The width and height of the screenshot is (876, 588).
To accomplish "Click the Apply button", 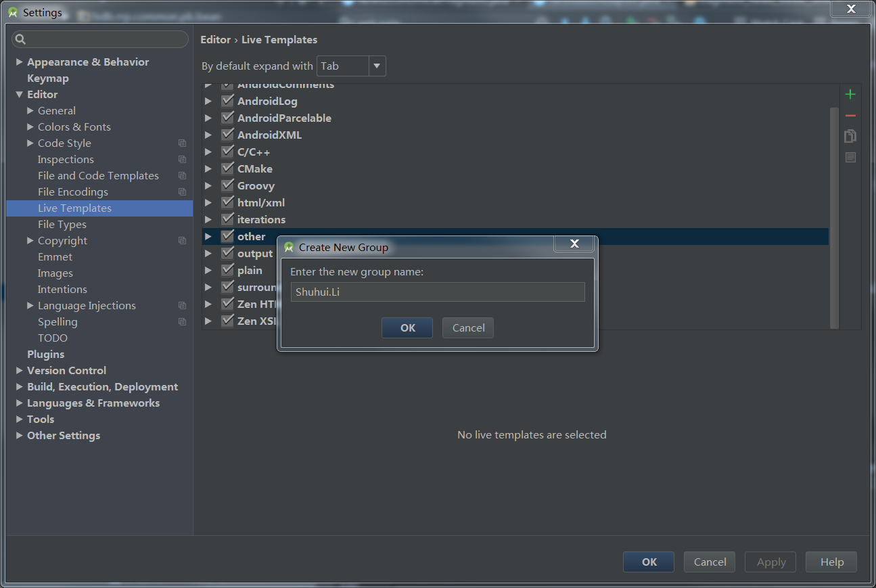I will click(770, 562).
